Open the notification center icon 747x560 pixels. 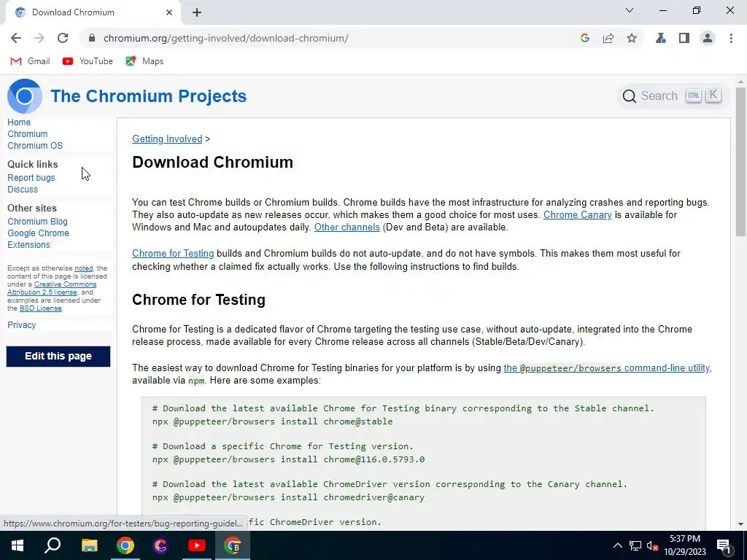coord(724,545)
